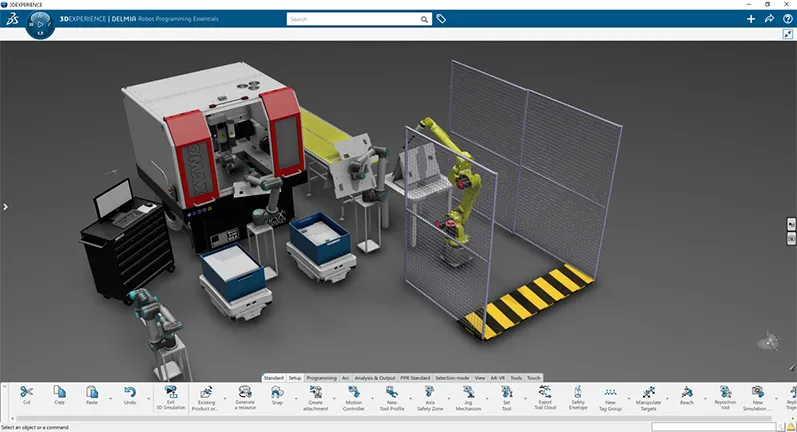Click the action bar horizontal scrollbar
Viewport: 797px width, 432px height.
(x=394, y=419)
